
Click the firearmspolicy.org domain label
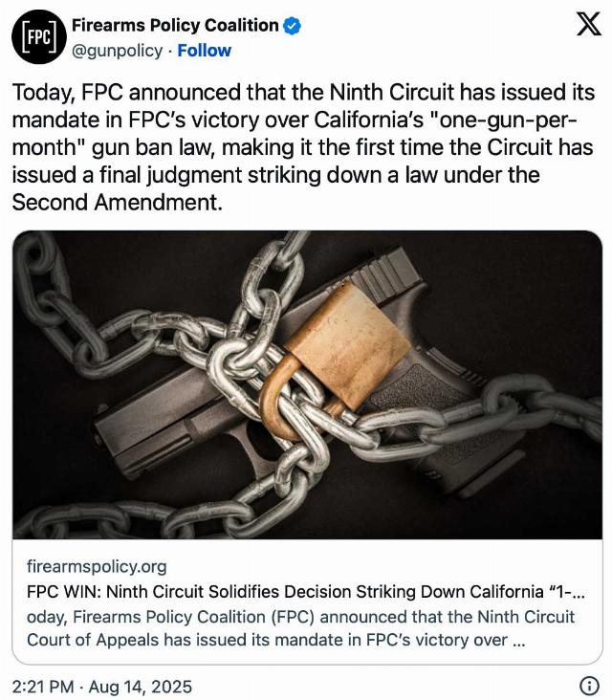pyautogui.click(x=97, y=566)
